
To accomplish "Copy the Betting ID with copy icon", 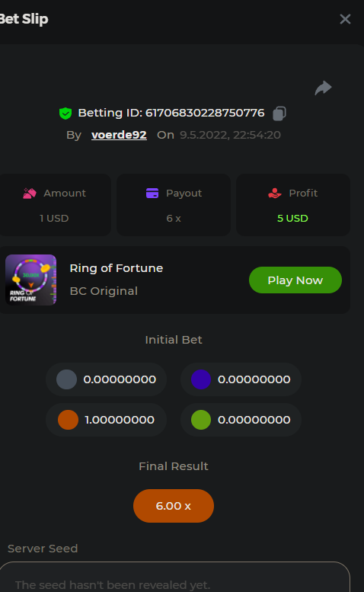I will click(x=279, y=114).
